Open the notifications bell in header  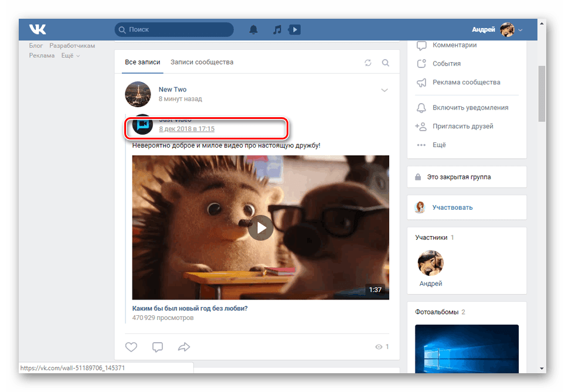tap(253, 29)
